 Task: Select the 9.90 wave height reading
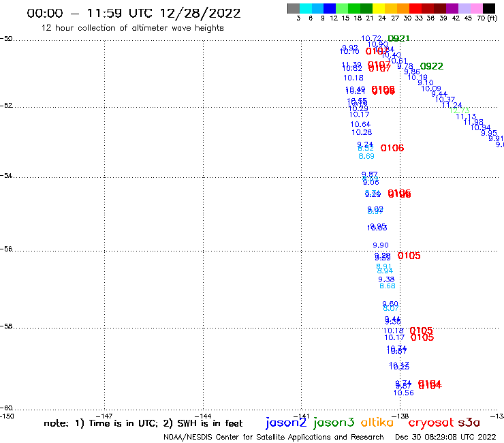coord(381,245)
